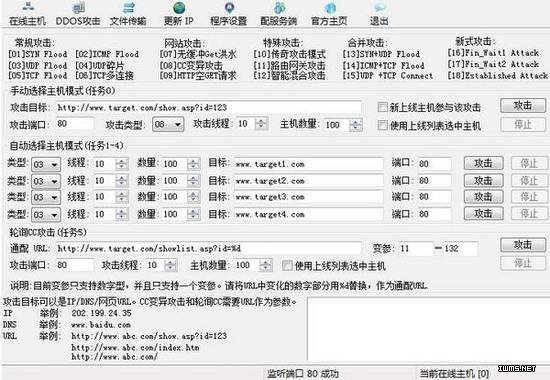
Task: Click 攻击 button in www.target3.com row
Action: pos(483,196)
